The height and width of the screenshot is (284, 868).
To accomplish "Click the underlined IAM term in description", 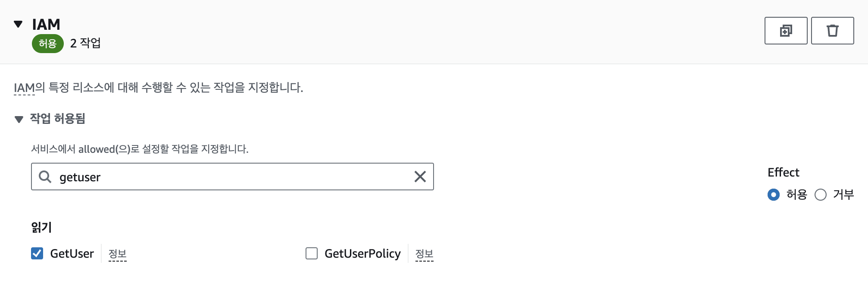I will click(x=24, y=88).
